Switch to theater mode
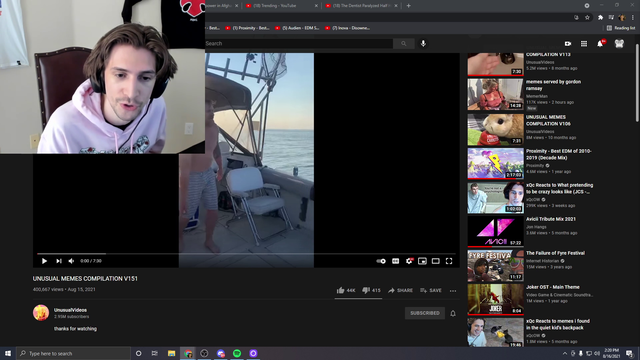 click(436, 261)
